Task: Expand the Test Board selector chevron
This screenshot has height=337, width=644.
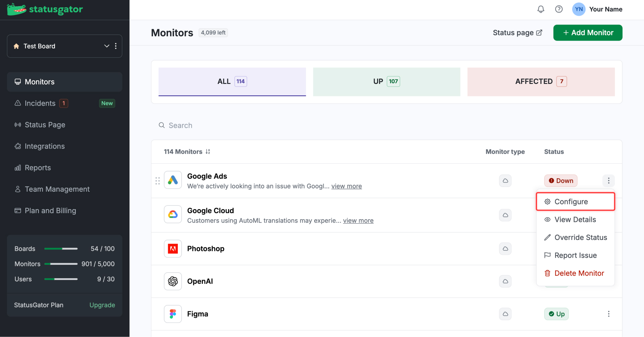Action: (107, 46)
